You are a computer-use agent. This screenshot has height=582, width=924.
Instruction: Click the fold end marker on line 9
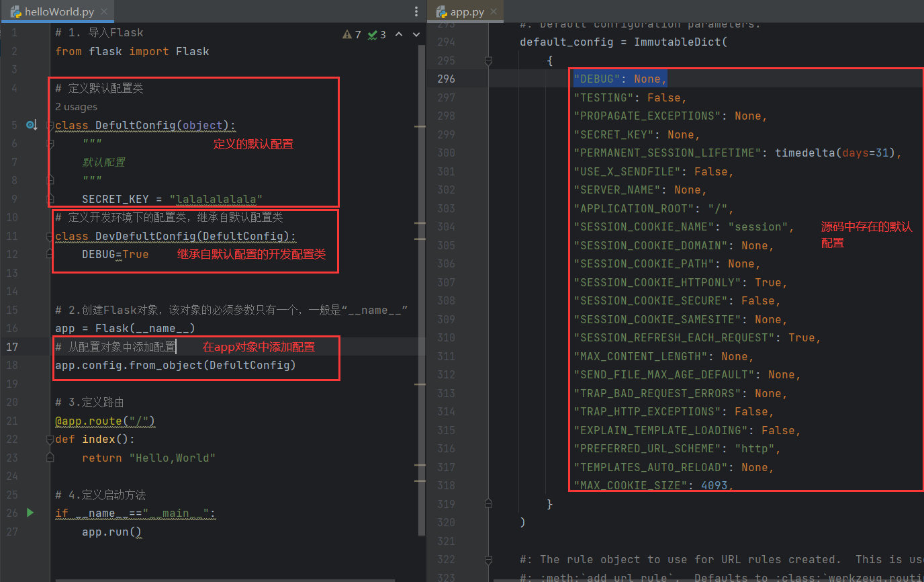(x=50, y=199)
